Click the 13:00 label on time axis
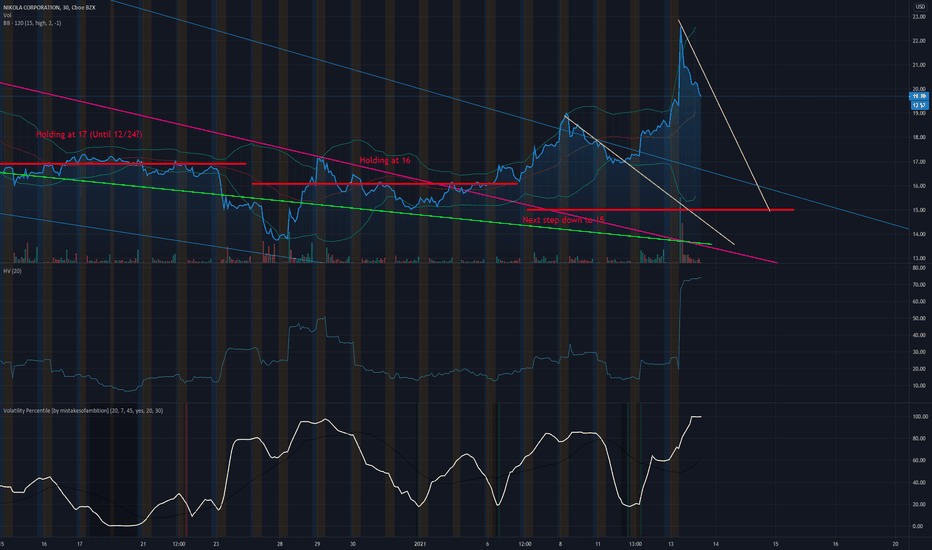932x550 pixels. (635, 544)
